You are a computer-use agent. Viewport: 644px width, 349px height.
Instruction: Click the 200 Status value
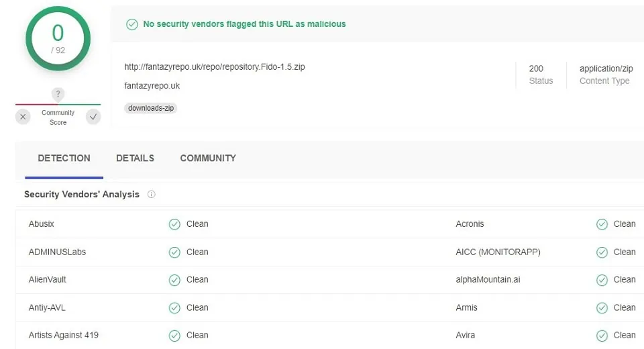536,68
